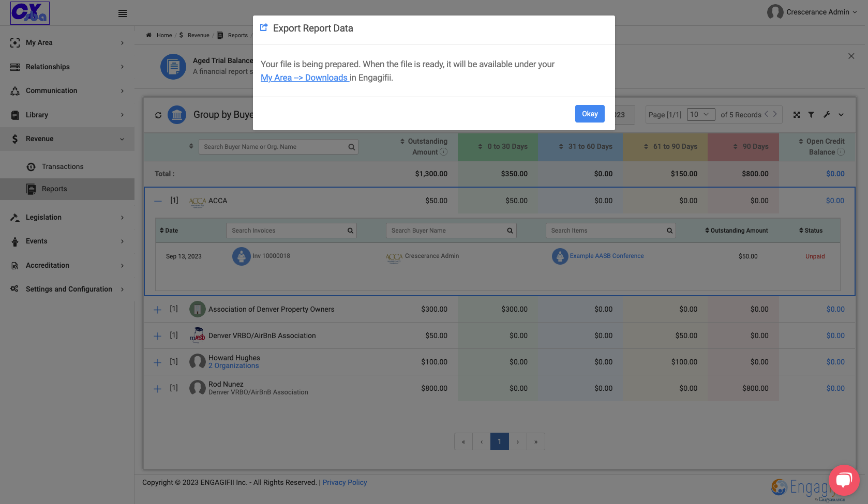Expand the Rod Nunez row
The image size is (868, 504).
(x=158, y=389)
